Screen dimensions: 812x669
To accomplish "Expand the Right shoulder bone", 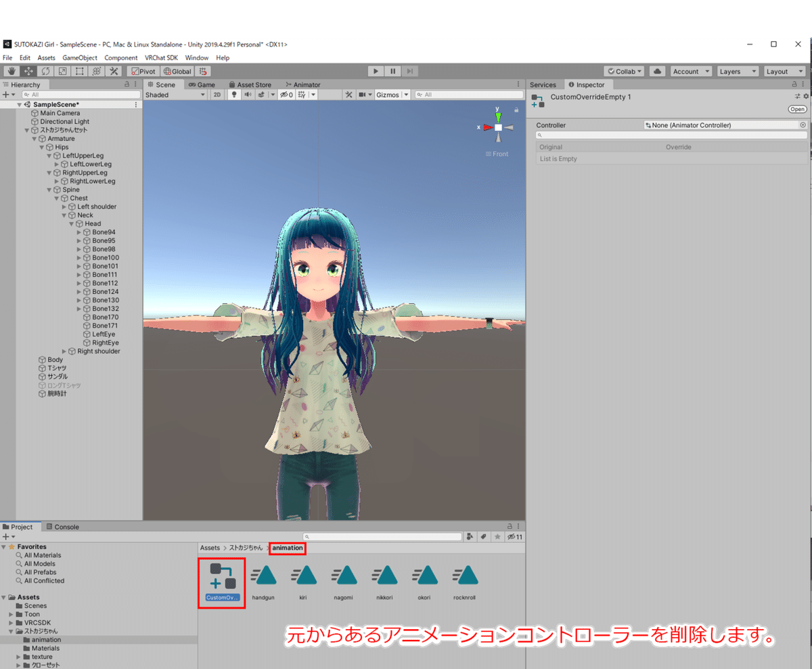I will pos(64,351).
